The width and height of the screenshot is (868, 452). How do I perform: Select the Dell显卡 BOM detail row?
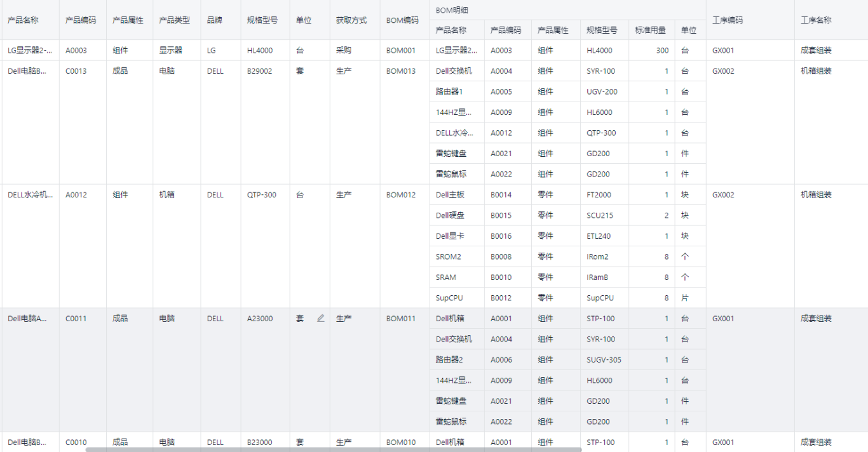pyautogui.click(x=567, y=236)
